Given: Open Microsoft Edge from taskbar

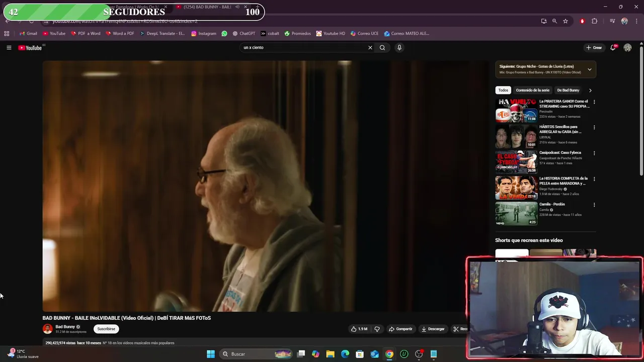Looking at the screenshot, I should [x=345, y=354].
